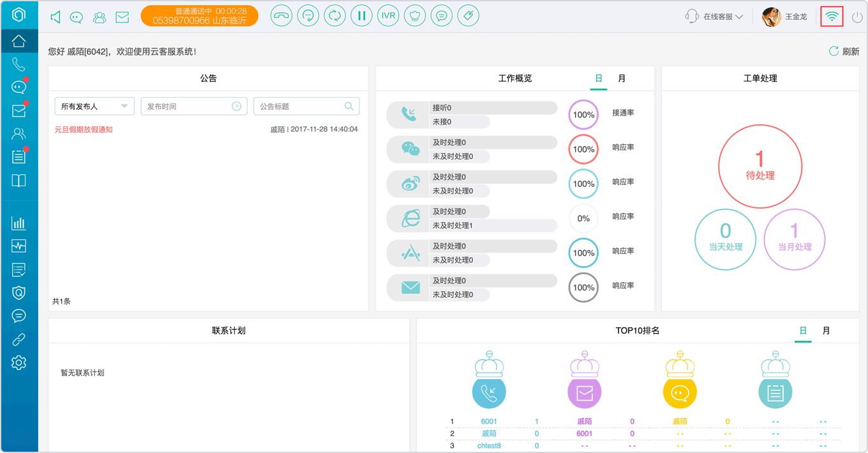Open the 元旦假期放假通知 announcement
Image resolution: width=868 pixels, height=453 pixels.
(84, 130)
